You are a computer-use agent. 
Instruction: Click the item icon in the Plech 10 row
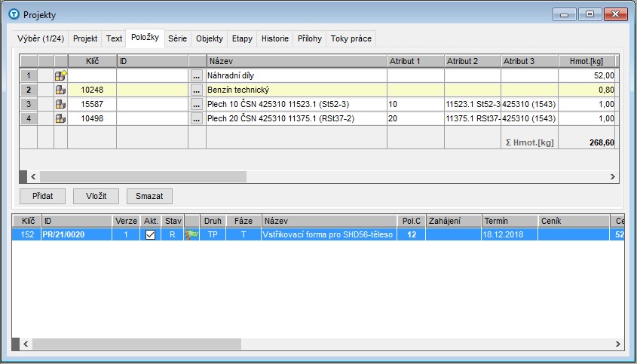click(x=60, y=104)
